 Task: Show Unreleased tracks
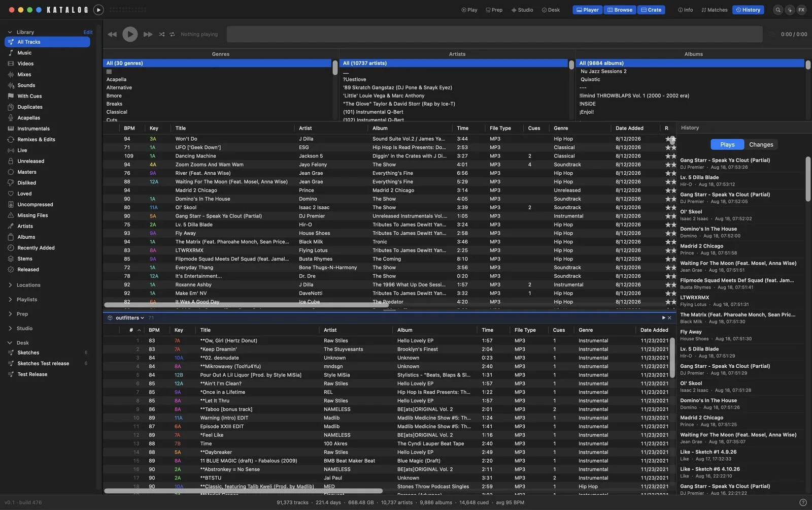point(47,161)
